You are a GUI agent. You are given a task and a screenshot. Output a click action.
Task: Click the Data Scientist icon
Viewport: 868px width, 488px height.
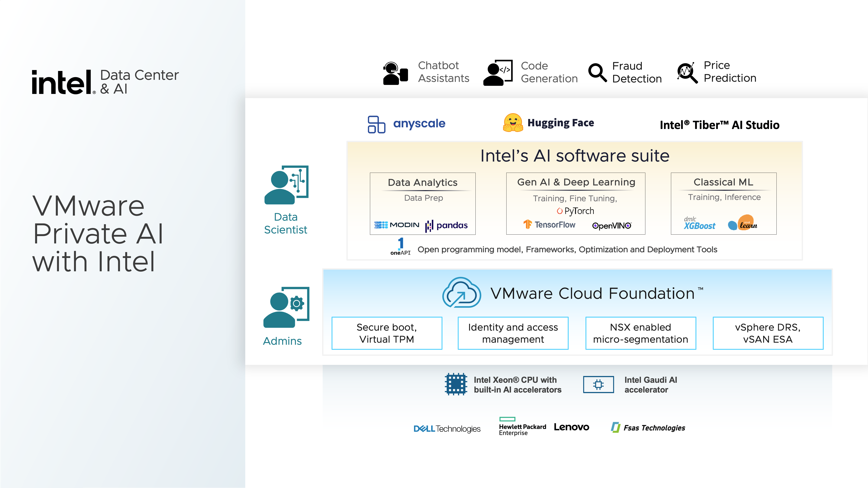pyautogui.click(x=286, y=185)
